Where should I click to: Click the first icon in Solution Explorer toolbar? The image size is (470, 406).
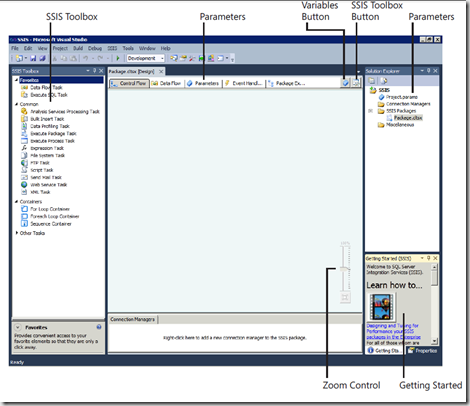click(x=371, y=81)
